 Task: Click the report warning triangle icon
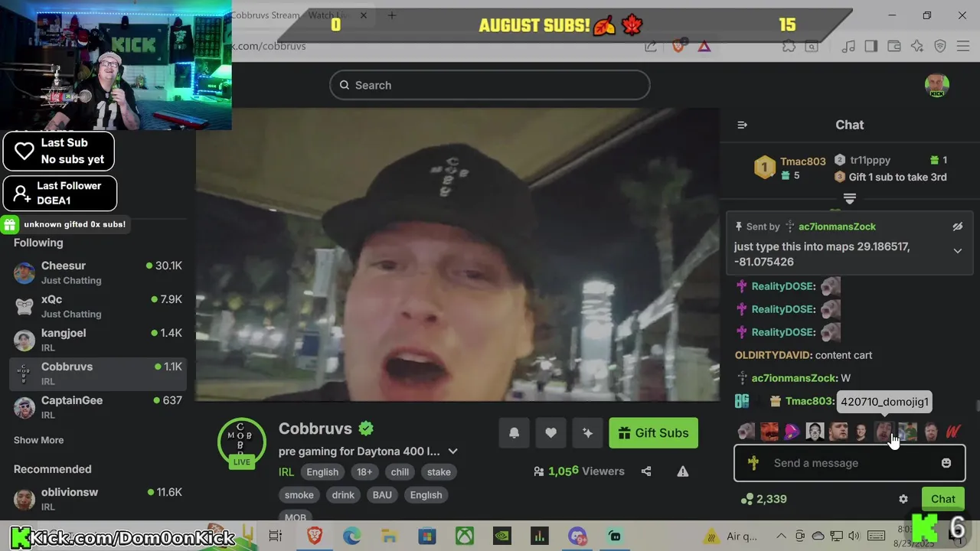pos(683,471)
